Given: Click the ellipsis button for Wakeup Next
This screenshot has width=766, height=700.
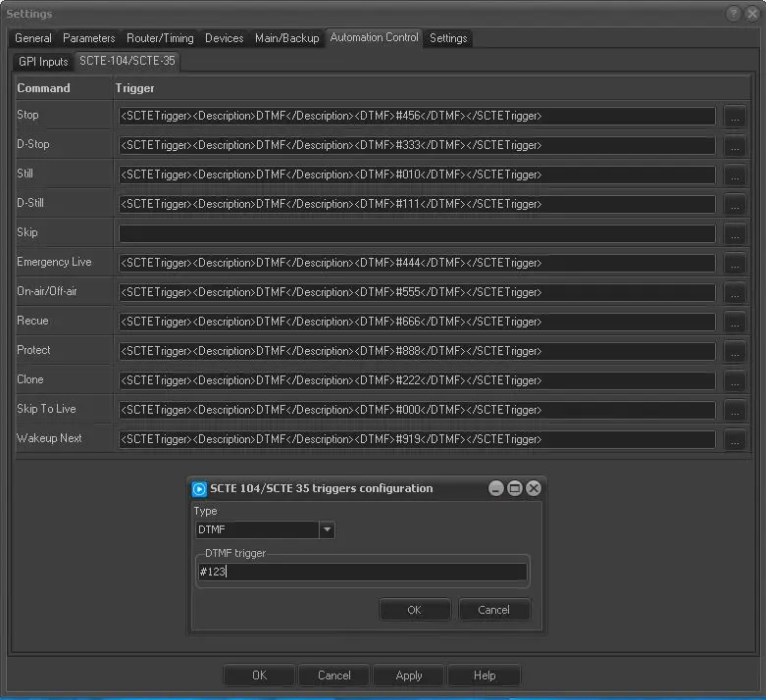Looking at the screenshot, I should coord(735,440).
